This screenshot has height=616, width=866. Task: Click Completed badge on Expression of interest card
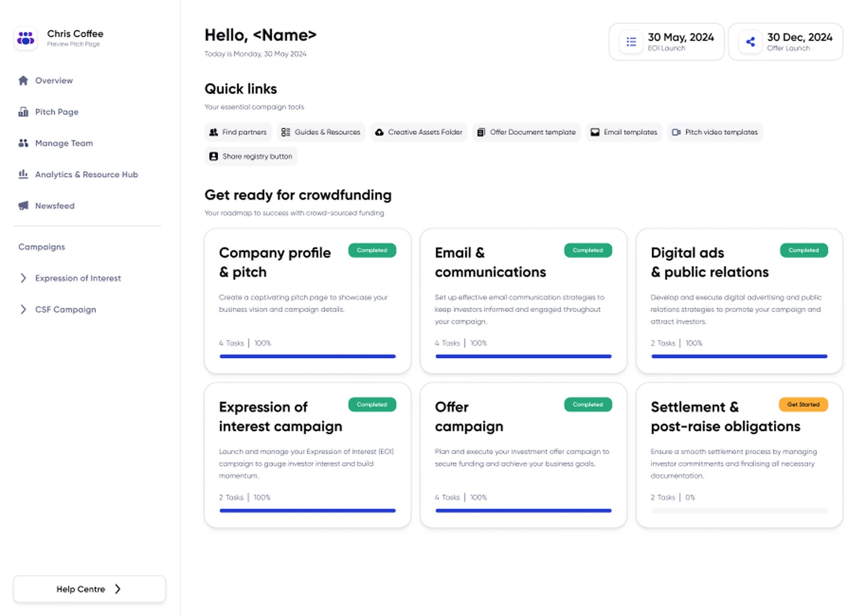[x=372, y=404]
